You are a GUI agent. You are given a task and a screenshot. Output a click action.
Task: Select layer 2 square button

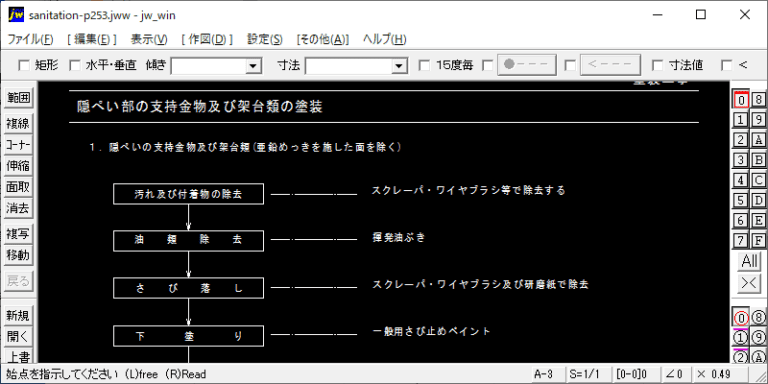coord(741,140)
